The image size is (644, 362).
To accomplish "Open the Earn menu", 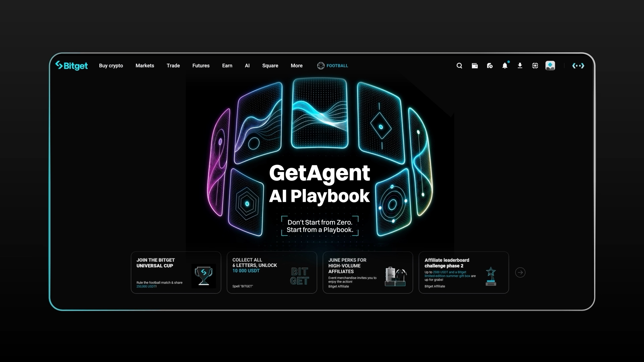I will pyautogui.click(x=227, y=66).
